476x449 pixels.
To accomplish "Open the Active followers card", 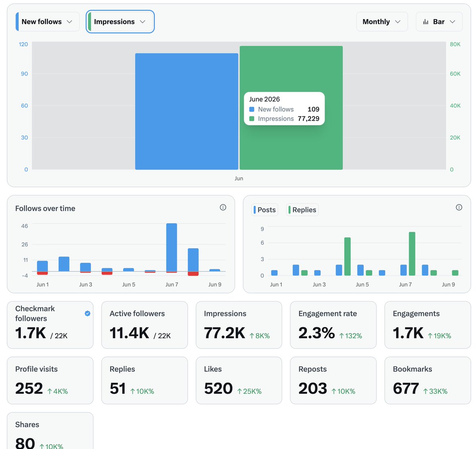I will 144,325.
